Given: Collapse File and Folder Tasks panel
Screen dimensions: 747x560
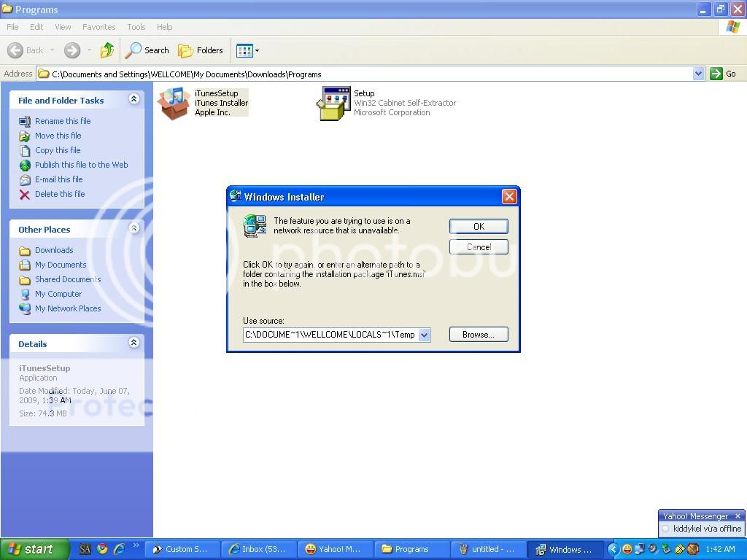Looking at the screenshot, I should [134, 99].
